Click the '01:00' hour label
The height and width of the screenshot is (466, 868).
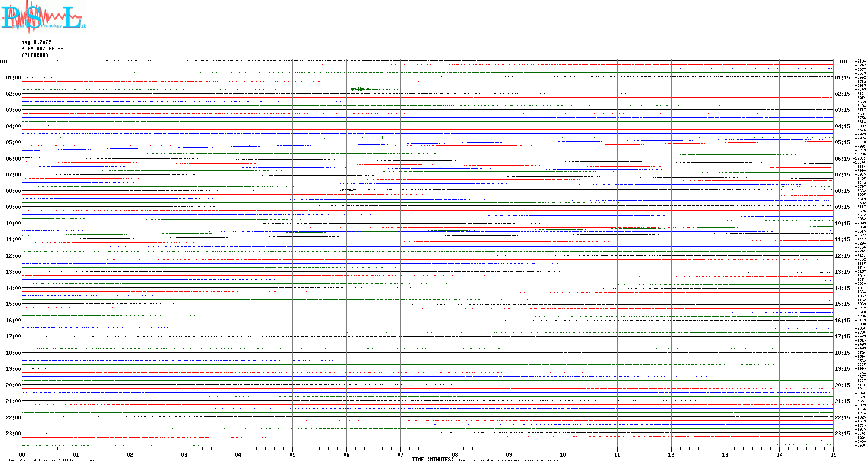click(13, 78)
